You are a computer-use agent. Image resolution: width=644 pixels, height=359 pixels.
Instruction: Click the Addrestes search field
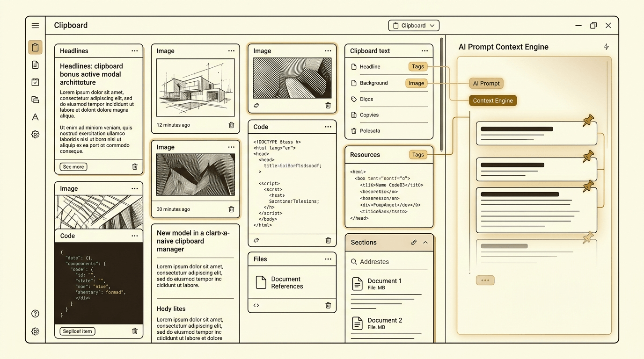389,262
